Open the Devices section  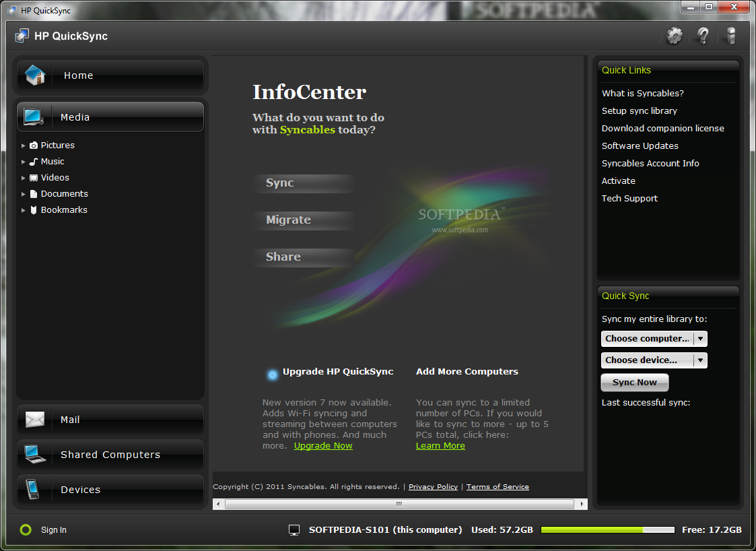[x=110, y=489]
